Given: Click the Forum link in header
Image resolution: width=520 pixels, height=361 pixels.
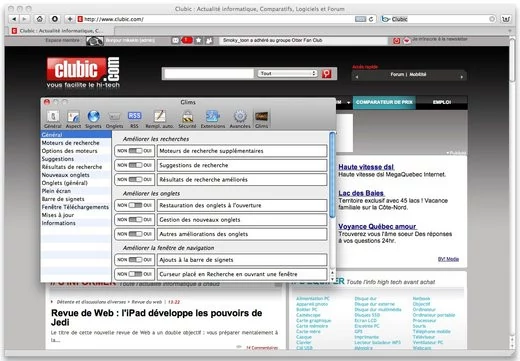Looking at the screenshot, I should [397, 74].
